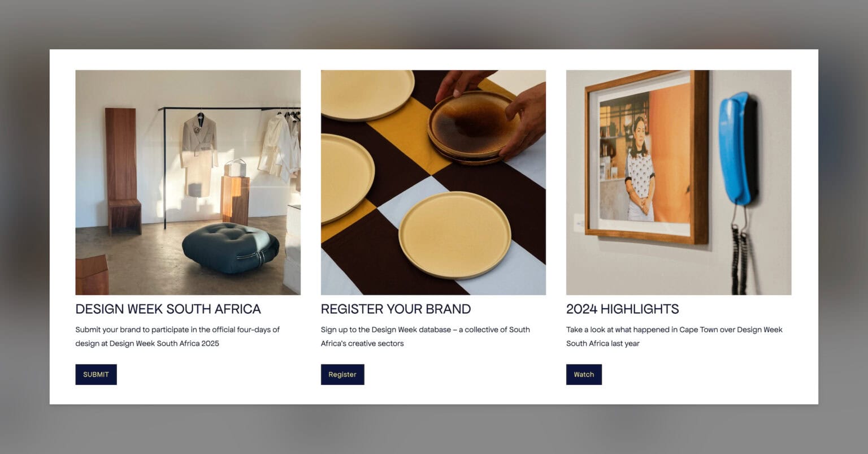Screen dimensions: 868x454
Task: Open the REGISTER YOUR BRAND heading
Action: pyautogui.click(x=396, y=309)
